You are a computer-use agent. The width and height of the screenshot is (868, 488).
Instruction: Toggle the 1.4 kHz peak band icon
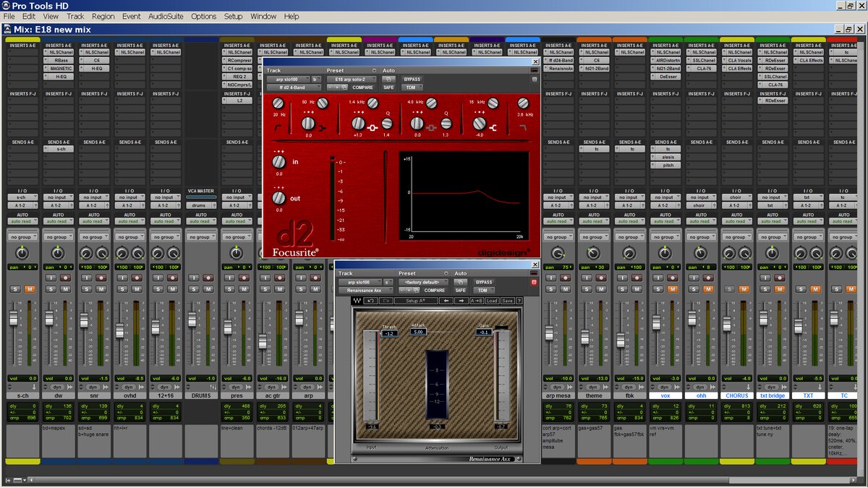[x=373, y=128]
